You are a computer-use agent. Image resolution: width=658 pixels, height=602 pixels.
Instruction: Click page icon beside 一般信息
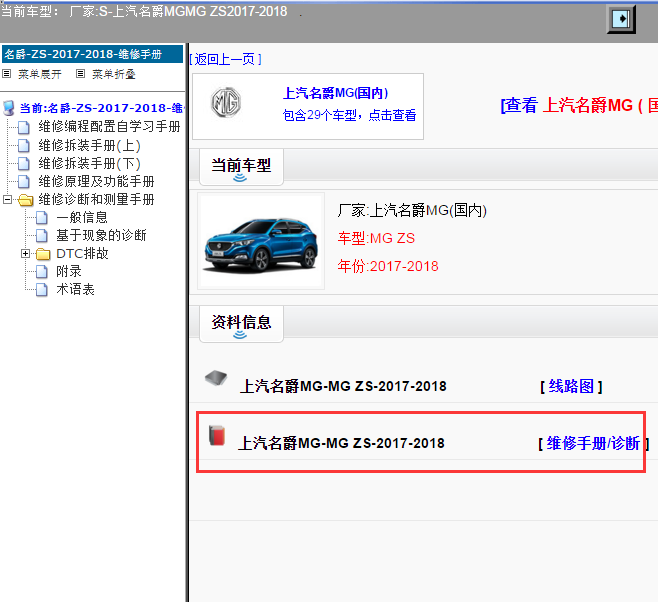[42, 218]
